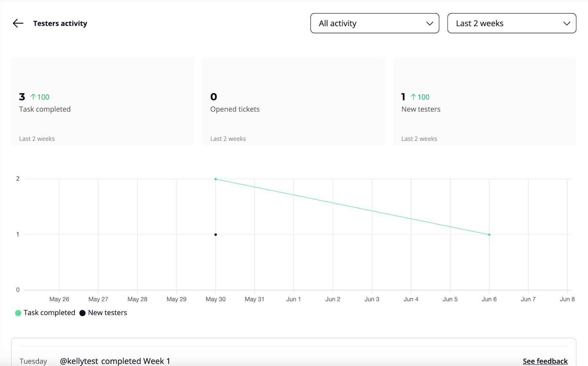Click the chevron in Last 2 weeks selector
This screenshot has height=366, width=588.
(x=566, y=24)
